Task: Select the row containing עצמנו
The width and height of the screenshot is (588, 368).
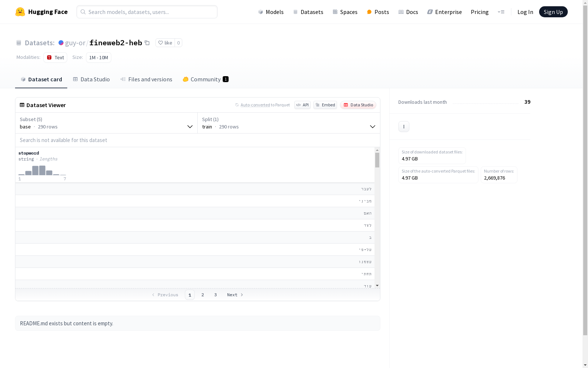Action: (x=195, y=262)
